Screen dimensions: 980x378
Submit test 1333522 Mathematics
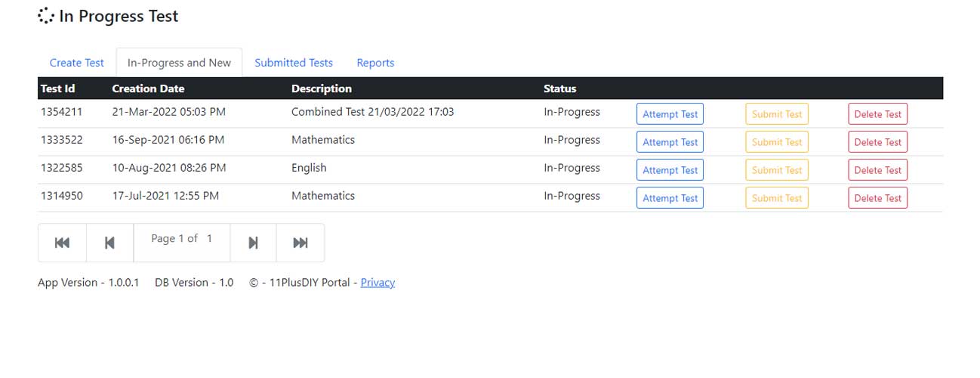[x=776, y=142]
